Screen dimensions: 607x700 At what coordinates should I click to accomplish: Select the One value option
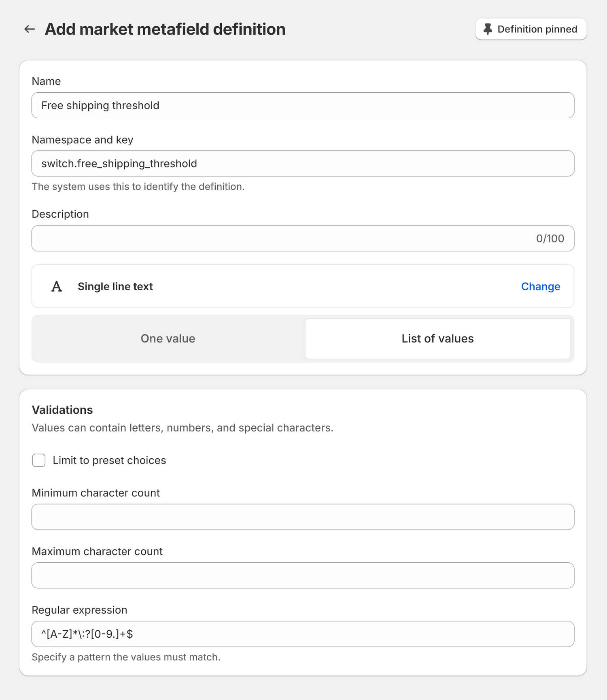(168, 338)
